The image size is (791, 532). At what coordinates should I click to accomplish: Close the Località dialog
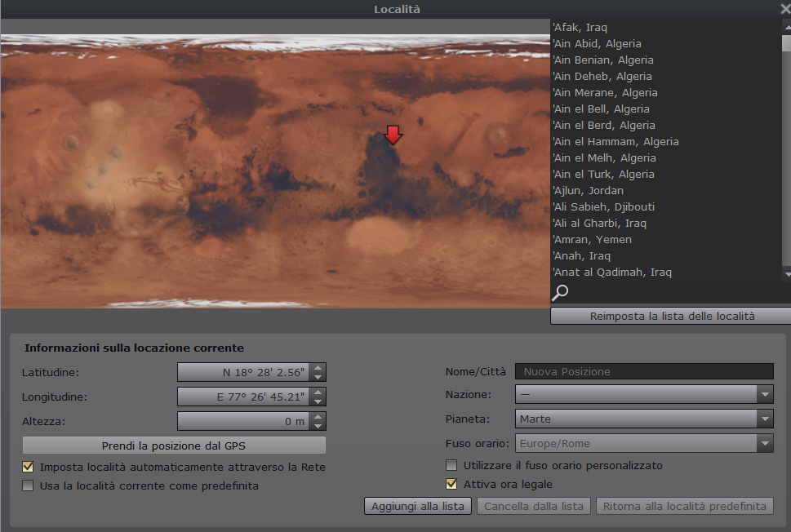pos(785,9)
